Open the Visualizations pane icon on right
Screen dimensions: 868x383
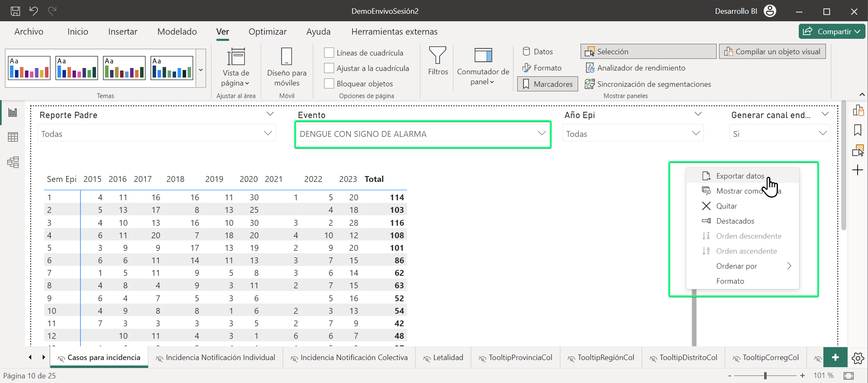click(x=858, y=111)
